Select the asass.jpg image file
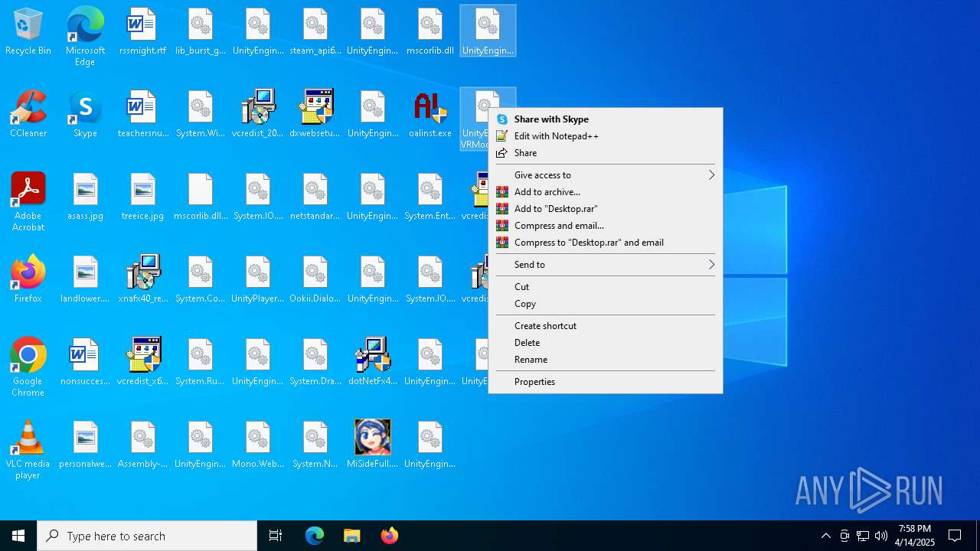 click(x=85, y=197)
